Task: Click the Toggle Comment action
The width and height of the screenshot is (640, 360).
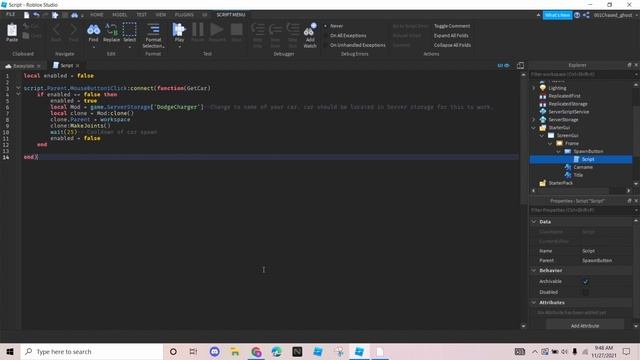Action: coord(452,26)
